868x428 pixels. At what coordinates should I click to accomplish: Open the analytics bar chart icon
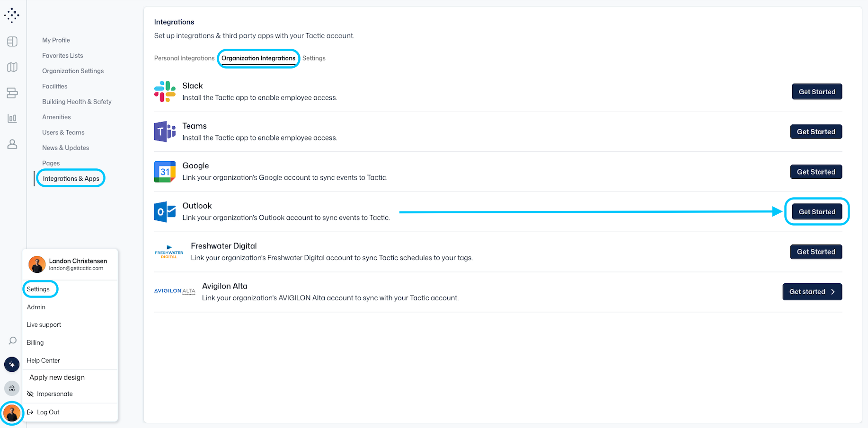click(12, 118)
